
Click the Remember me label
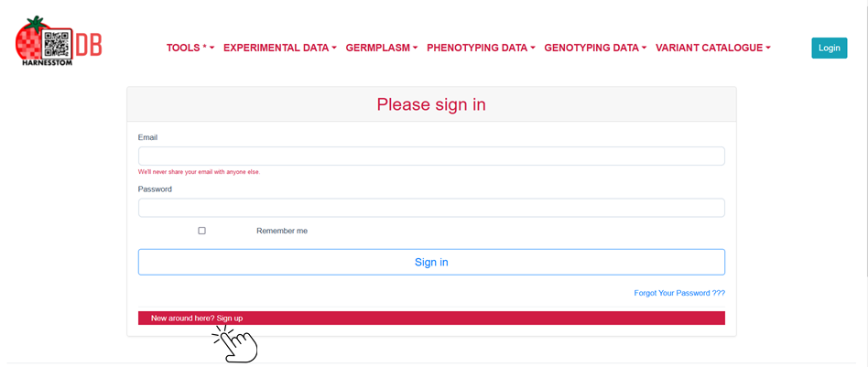click(282, 231)
